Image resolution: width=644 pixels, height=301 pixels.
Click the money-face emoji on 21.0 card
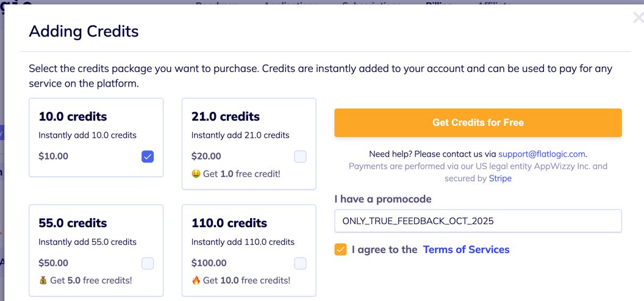pyautogui.click(x=196, y=174)
